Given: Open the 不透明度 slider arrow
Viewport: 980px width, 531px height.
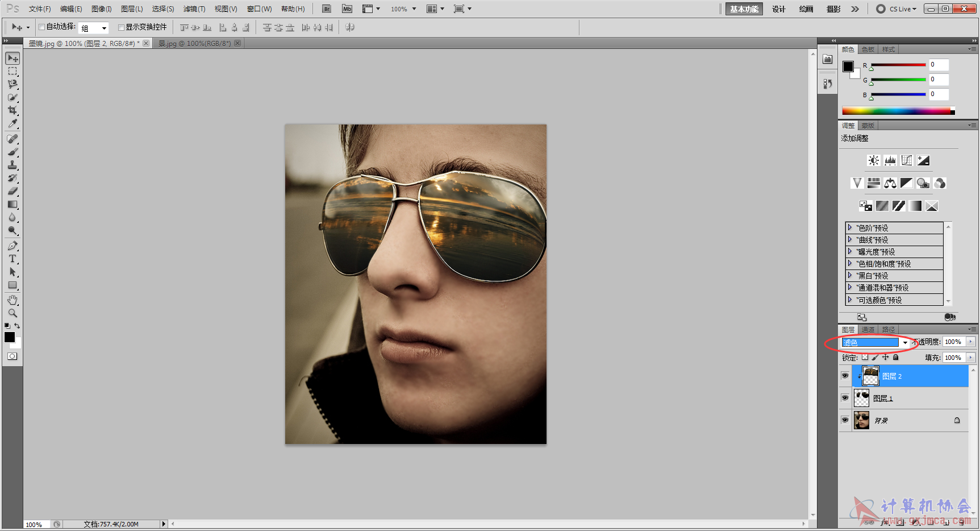Looking at the screenshot, I should [970, 342].
